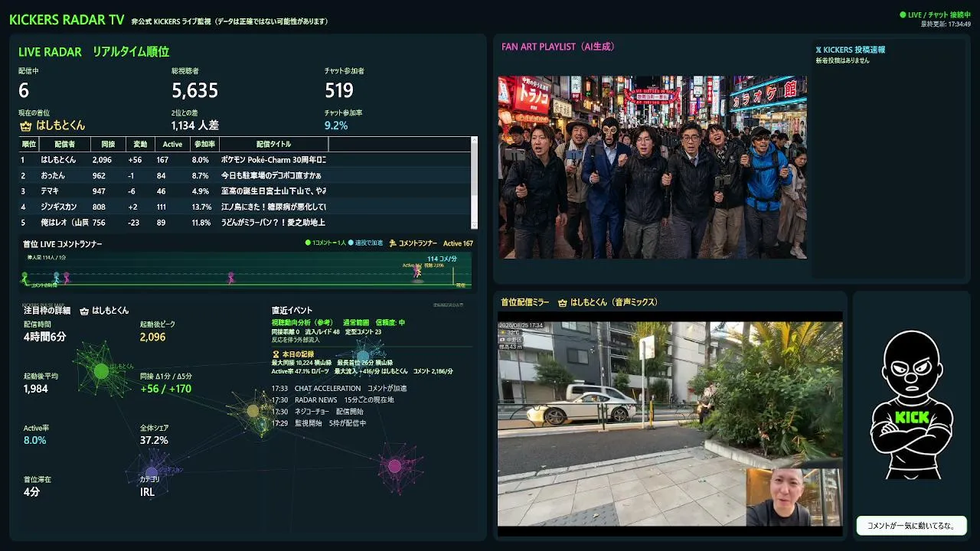Click the 9.2% chat participation rate

tap(336, 126)
